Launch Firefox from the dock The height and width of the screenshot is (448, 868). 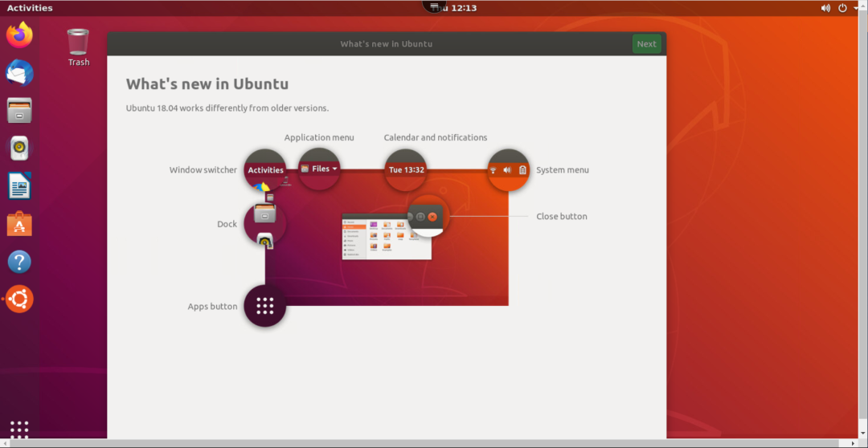click(x=19, y=35)
